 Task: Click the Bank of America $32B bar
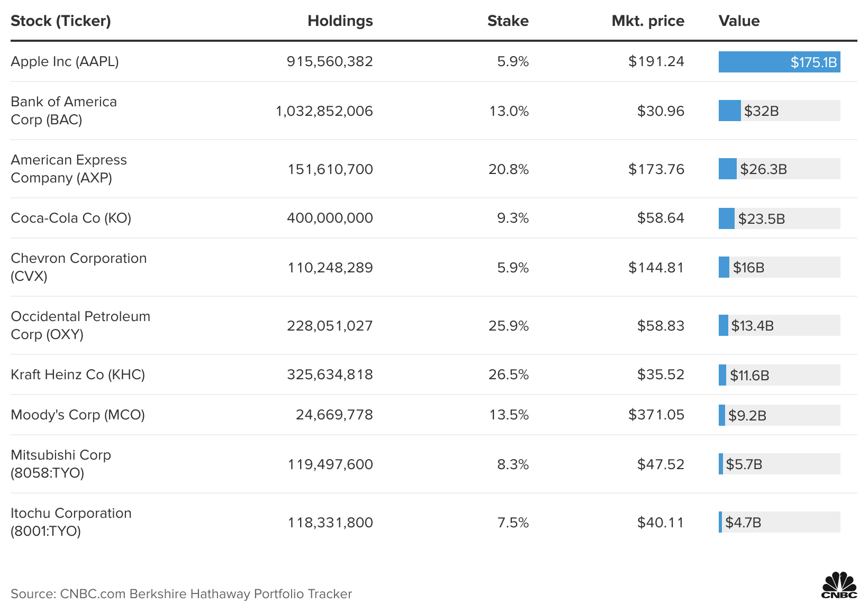[x=730, y=111]
